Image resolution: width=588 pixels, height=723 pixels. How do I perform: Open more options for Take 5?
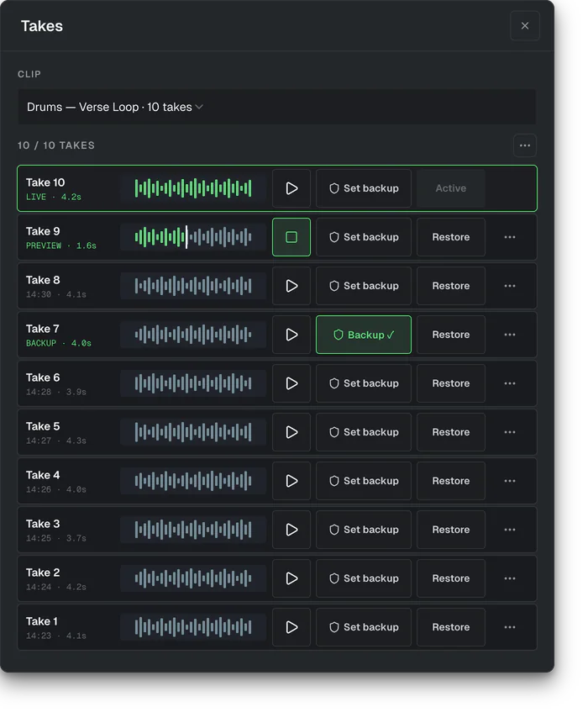(510, 432)
